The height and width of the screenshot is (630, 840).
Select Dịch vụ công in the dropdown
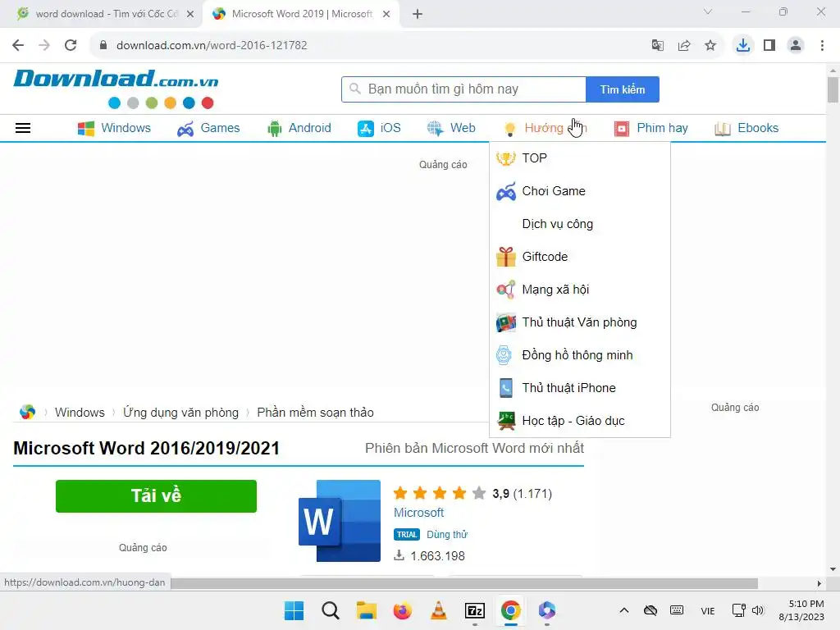point(580,224)
